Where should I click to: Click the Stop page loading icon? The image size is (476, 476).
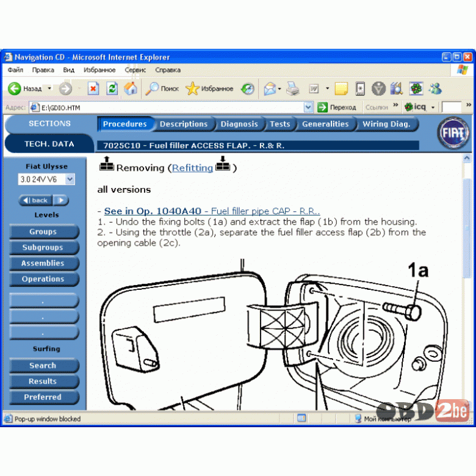[x=93, y=88]
